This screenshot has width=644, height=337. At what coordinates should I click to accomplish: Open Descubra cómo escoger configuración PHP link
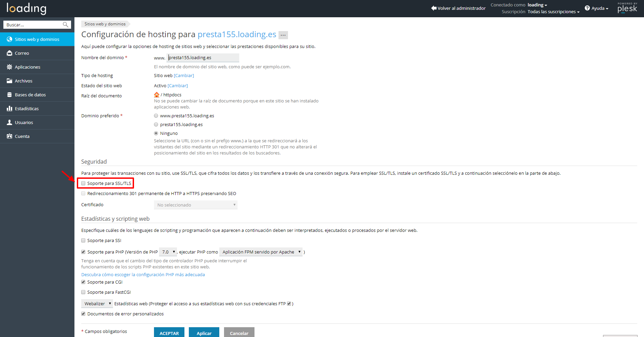coord(143,274)
